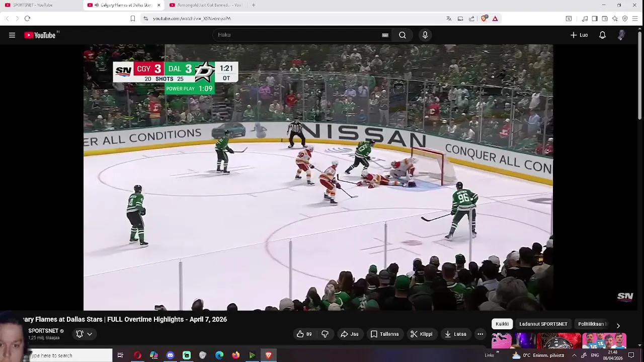Open the thumbnail with players numbered 18 and 15
644x362 pixels.
tap(604, 341)
